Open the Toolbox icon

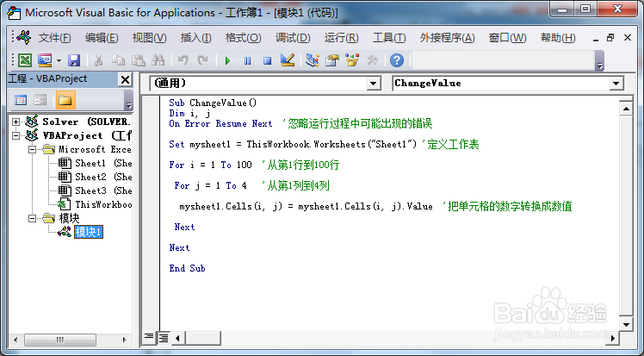(x=373, y=60)
